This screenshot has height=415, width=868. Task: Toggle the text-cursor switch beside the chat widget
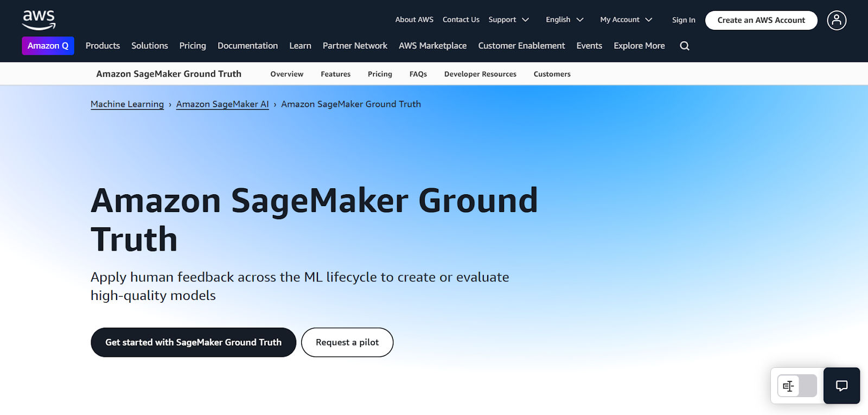[797, 386]
